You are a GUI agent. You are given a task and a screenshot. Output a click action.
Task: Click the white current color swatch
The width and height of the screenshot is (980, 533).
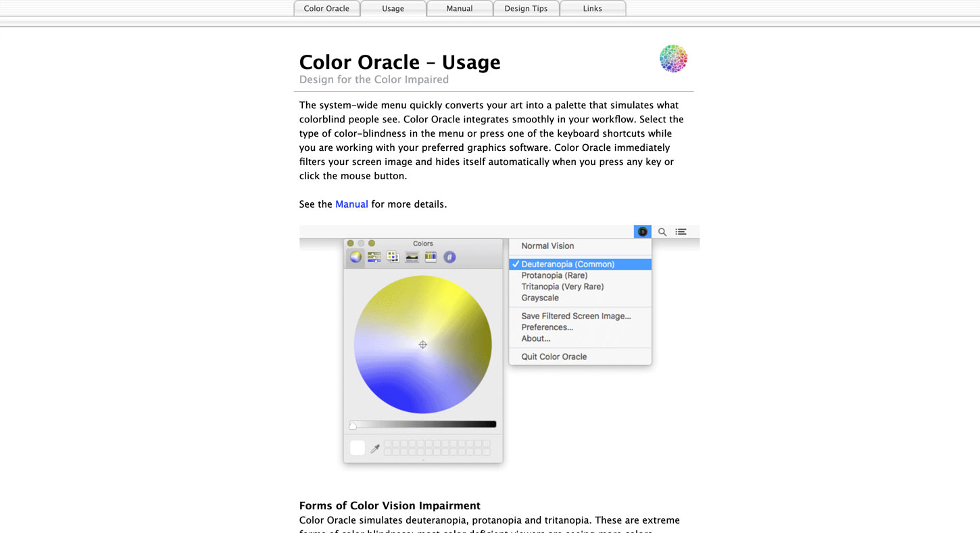358,448
